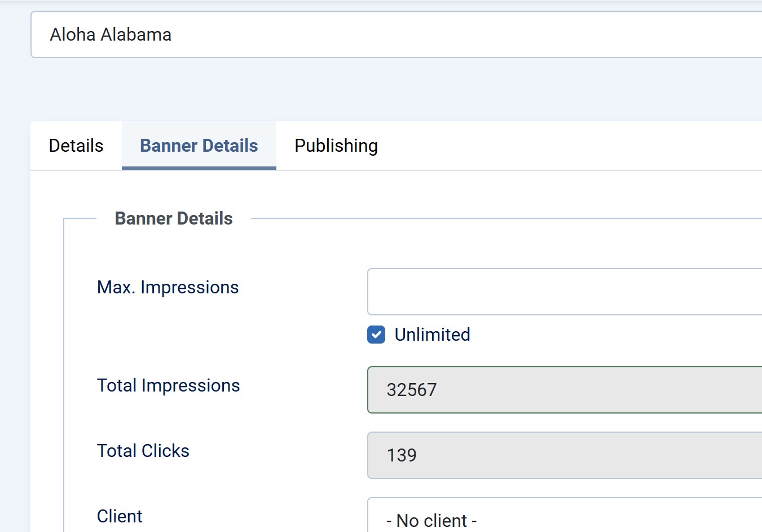
Task: Click the Banner Details fieldset legend heading
Action: (174, 218)
